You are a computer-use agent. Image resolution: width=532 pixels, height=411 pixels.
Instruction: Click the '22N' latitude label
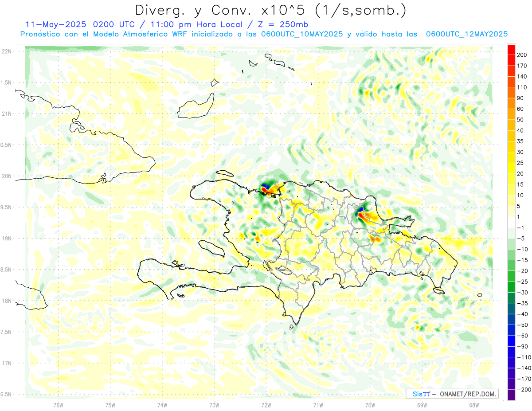tap(7, 51)
